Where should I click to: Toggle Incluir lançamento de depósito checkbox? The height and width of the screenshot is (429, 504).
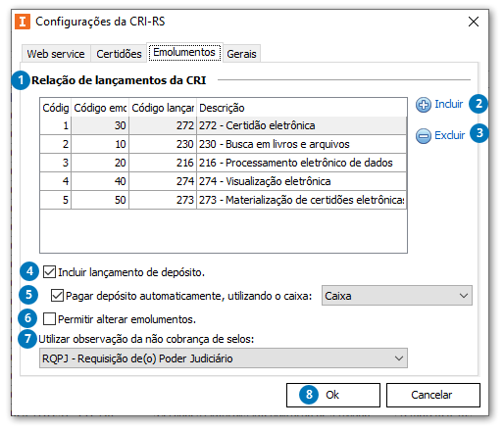(x=49, y=272)
